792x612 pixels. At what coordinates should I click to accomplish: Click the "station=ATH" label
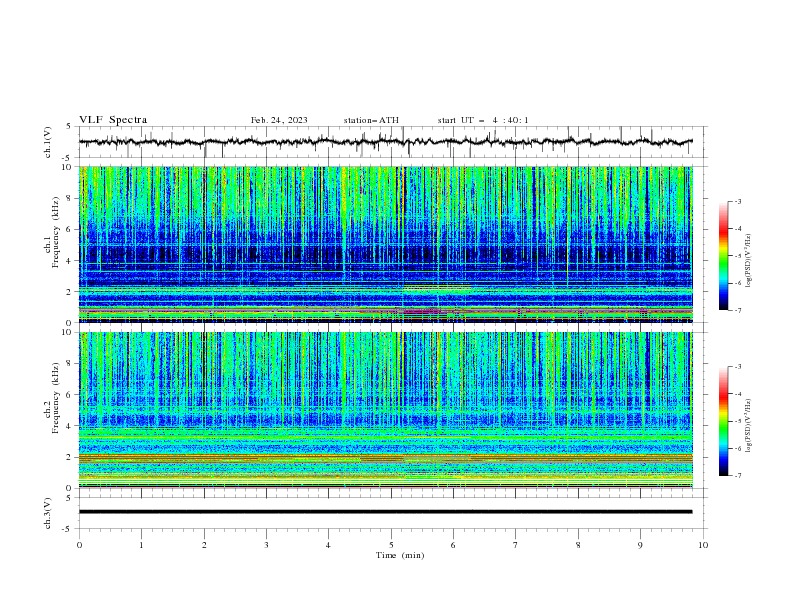pos(371,120)
